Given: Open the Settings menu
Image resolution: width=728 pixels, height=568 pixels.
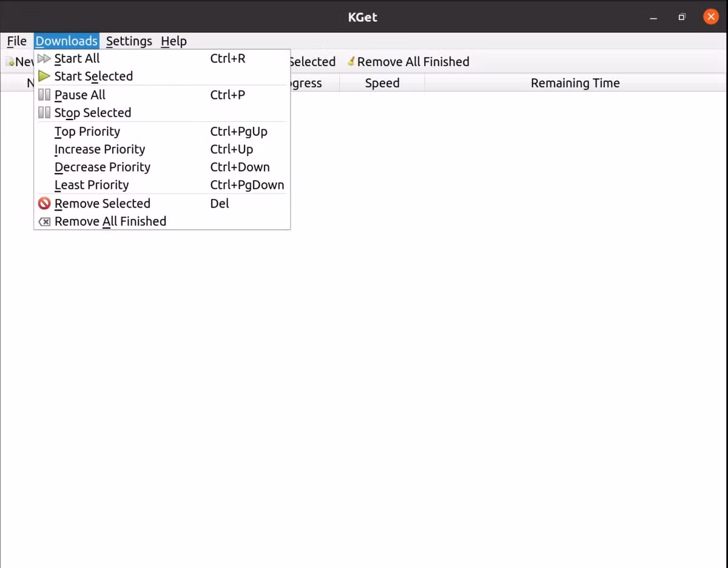Looking at the screenshot, I should (129, 41).
